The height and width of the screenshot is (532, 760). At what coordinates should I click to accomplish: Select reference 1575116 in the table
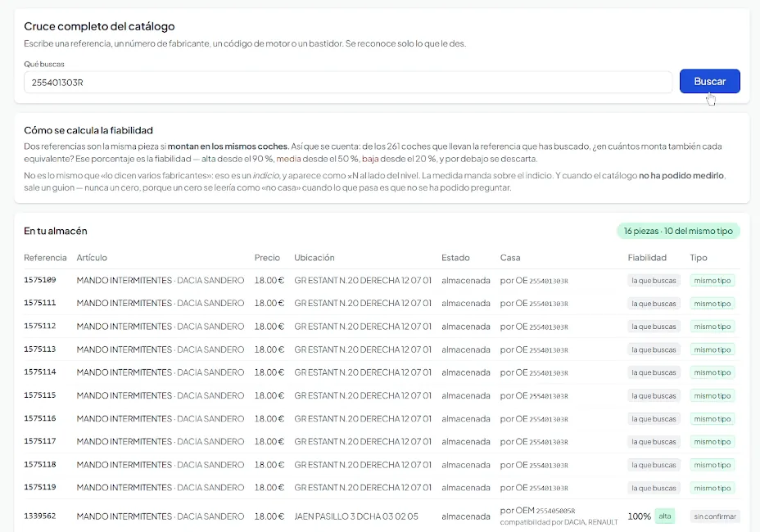pos(40,418)
